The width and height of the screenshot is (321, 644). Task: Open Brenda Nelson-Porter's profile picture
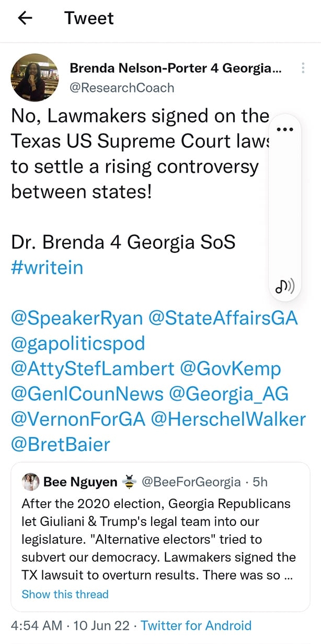click(35, 77)
